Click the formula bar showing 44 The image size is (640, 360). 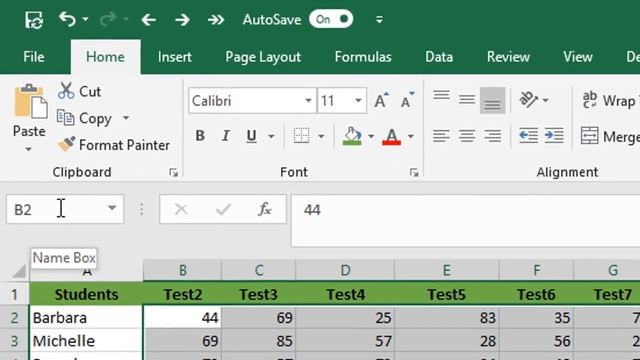pyautogui.click(x=465, y=221)
